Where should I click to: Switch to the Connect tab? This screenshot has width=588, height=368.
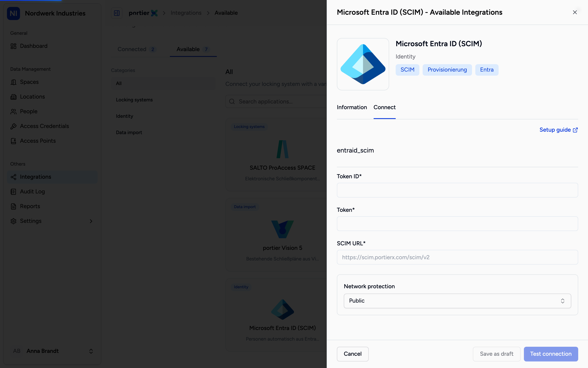[x=384, y=107]
